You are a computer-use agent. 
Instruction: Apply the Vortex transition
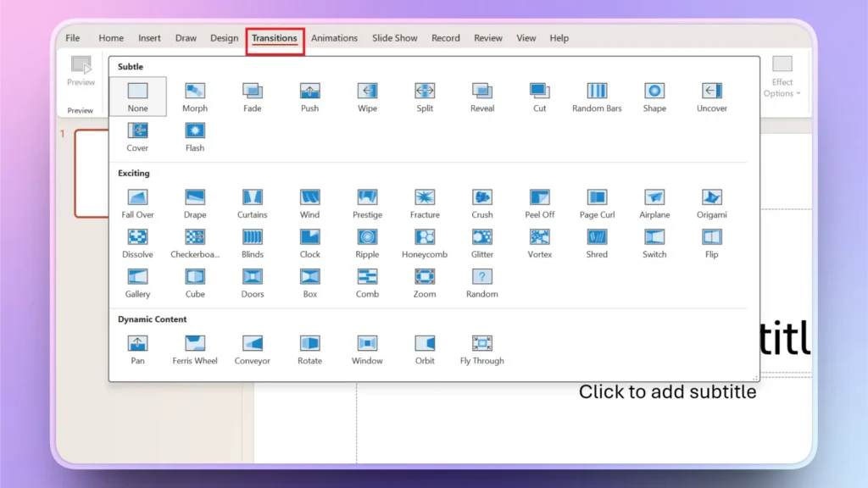click(540, 243)
